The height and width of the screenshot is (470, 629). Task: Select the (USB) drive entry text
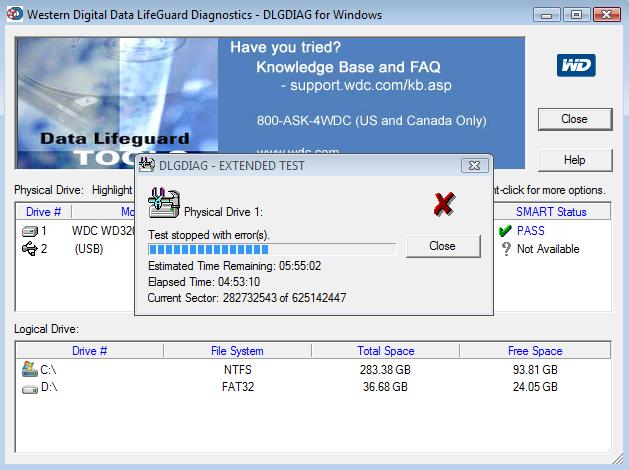coord(89,249)
